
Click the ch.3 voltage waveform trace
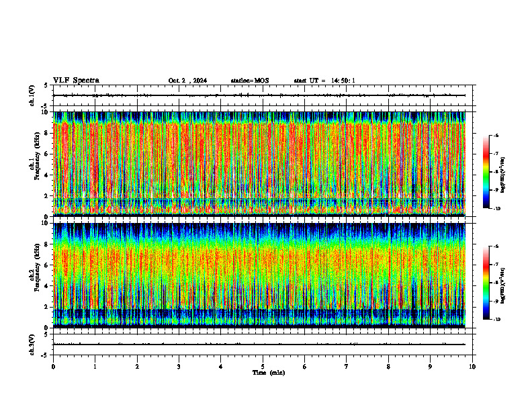tap(259, 345)
